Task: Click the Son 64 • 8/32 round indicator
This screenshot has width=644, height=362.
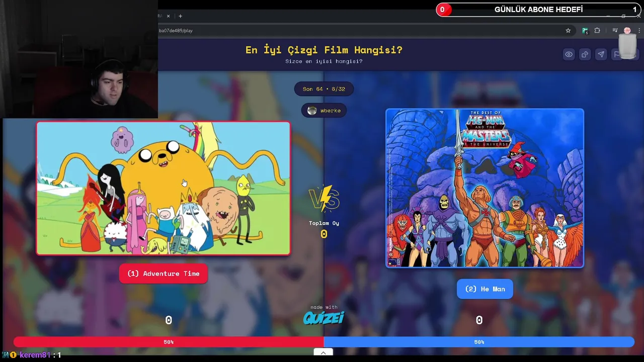Action: [x=324, y=89]
